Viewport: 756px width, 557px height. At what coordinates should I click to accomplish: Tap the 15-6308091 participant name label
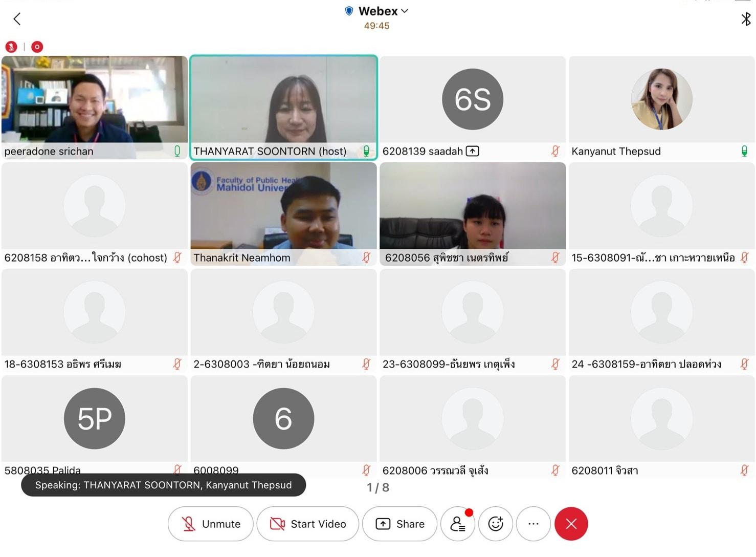coord(653,258)
